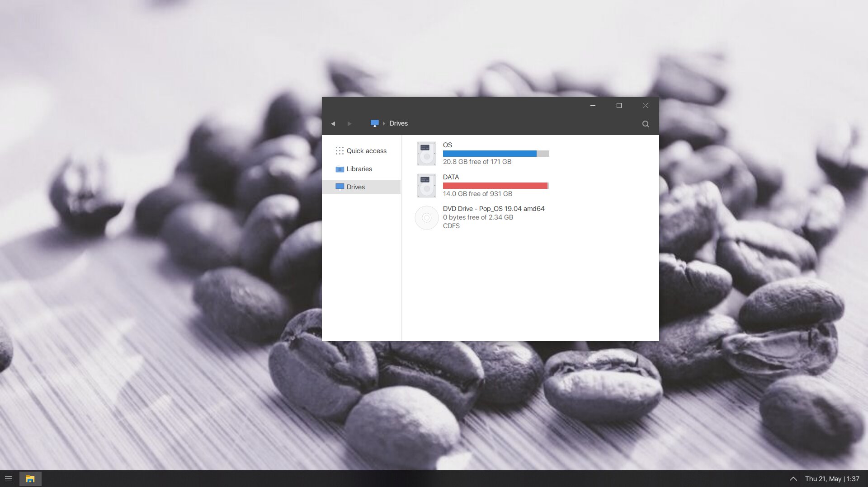Click the text '14.0 GB free of 931 GB'

coord(477,194)
